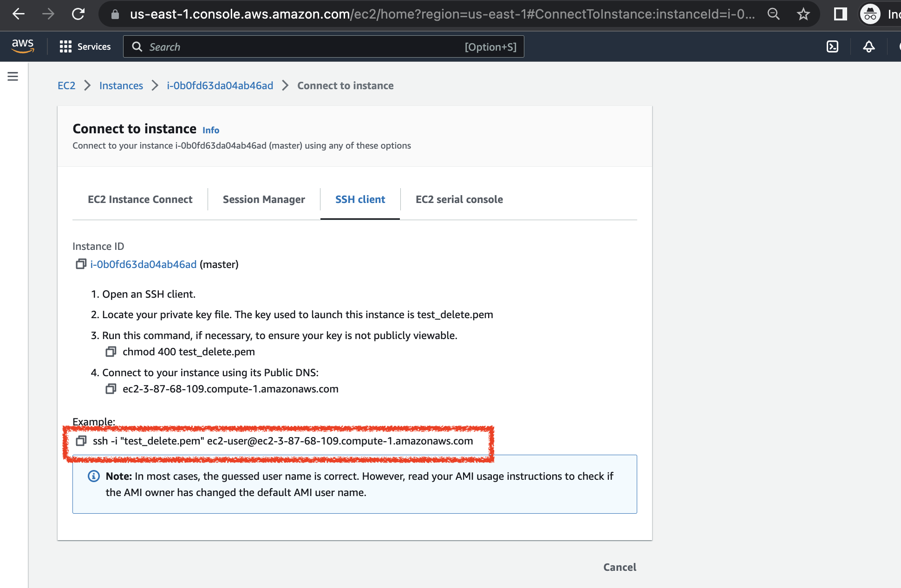This screenshot has height=588, width=901.
Task: Click the AWS home logo
Action: pos(22,46)
